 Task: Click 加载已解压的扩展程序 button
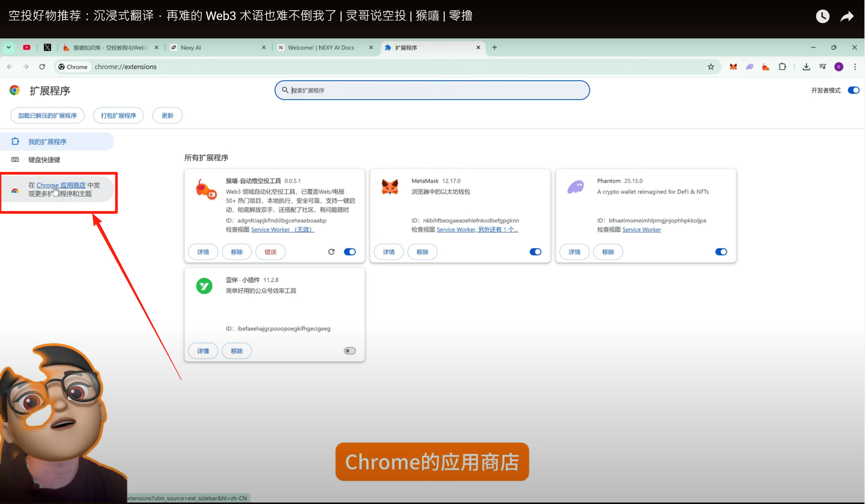click(47, 115)
